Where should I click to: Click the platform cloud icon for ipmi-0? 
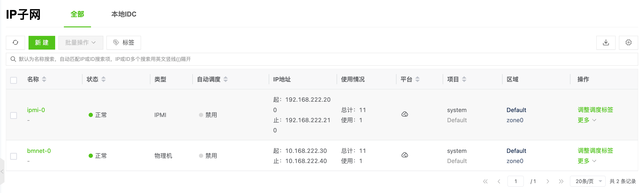pyautogui.click(x=405, y=114)
